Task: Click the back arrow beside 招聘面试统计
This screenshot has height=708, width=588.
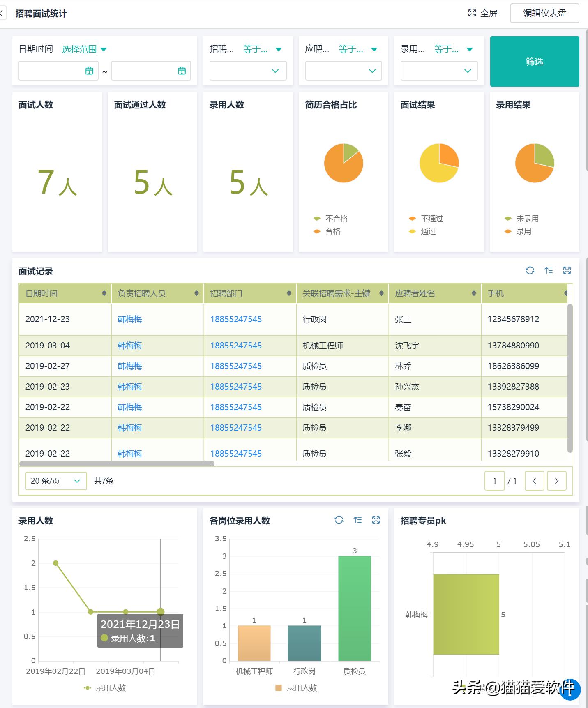Action: [2, 13]
